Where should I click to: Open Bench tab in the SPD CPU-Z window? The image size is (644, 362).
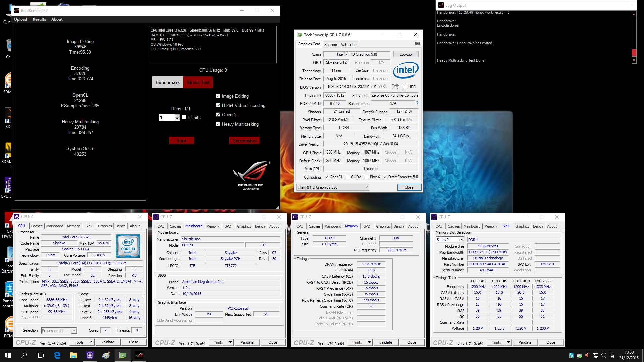(x=538, y=226)
